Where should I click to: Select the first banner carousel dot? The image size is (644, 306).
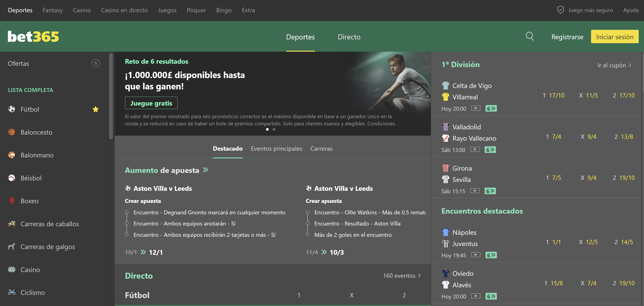[x=267, y=129]
